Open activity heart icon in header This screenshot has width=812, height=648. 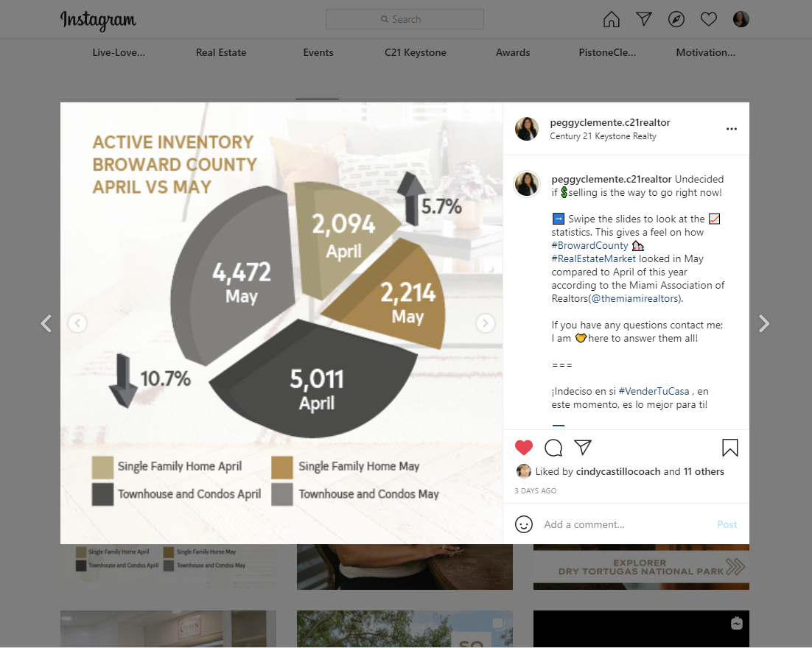coord(708,19)
